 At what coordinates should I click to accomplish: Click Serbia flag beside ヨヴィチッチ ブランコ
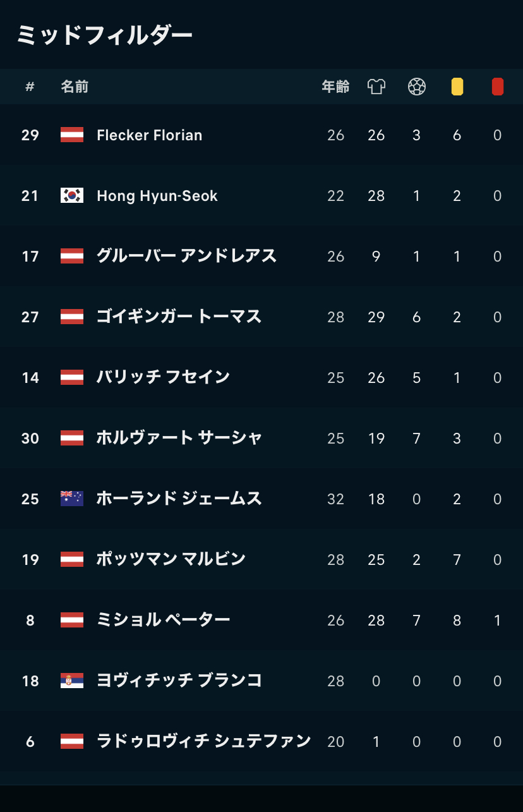click(x=72, y=681)
